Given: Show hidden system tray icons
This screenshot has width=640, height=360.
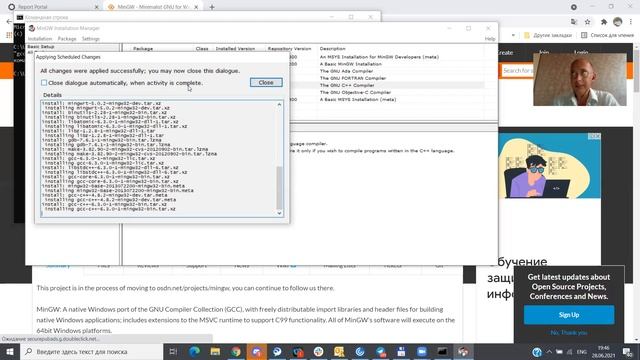Looking at the screenshot, I should click(x=549, y=352).
